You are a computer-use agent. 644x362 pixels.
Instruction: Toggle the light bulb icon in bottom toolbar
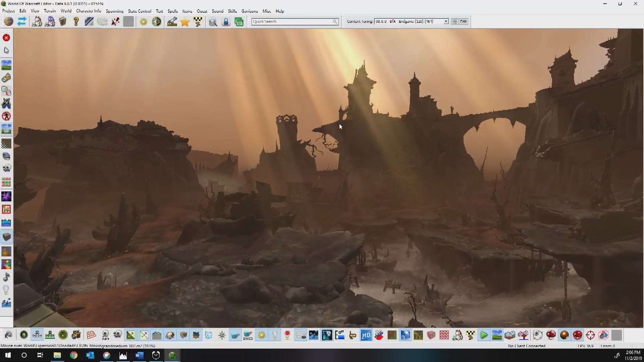pos(275,335)
